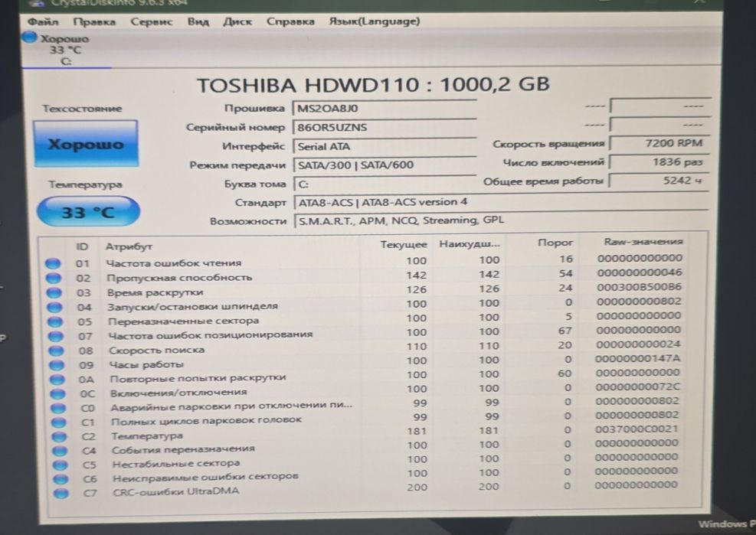
Task: Open the Файл menu
Action: tap(43, 21)
